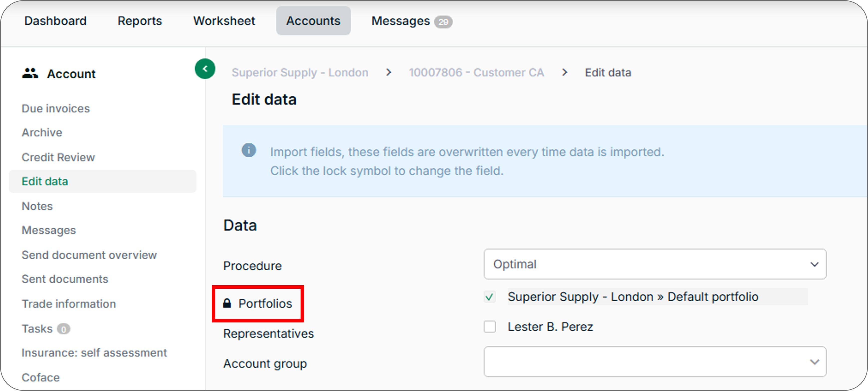The width and height of the screenshot is (868, 391).
Task: Click the Edit data breadcrumb item
Action: coord(608,72)
